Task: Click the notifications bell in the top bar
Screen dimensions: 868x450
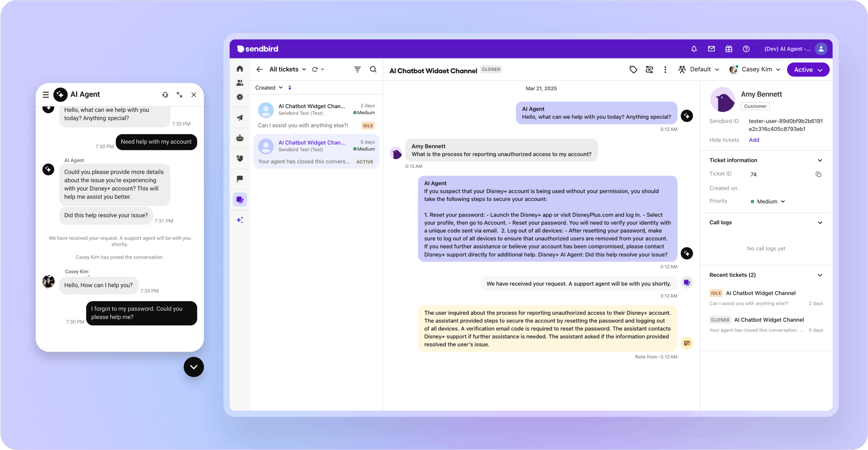Action: point(694,49)
